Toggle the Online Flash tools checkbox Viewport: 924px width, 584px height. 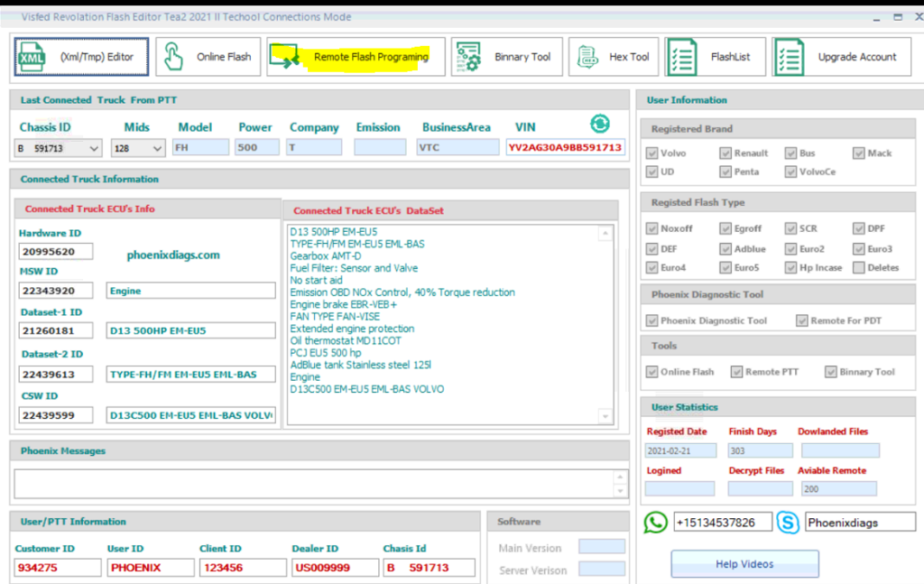point(651,372)
